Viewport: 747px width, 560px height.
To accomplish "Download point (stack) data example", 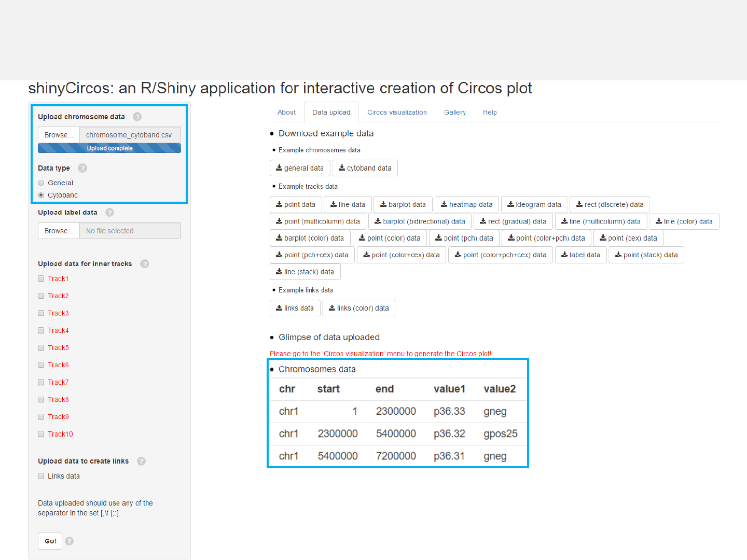I will [646, 255].
